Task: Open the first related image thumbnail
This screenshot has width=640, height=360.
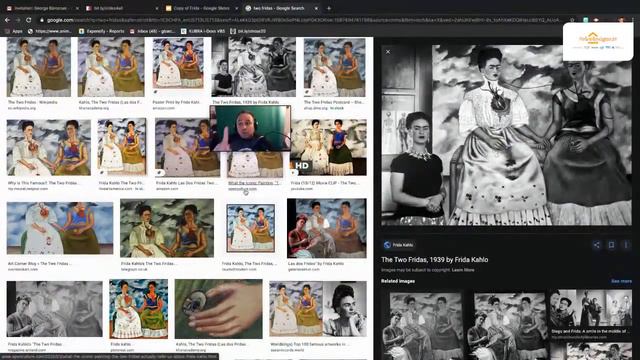Action: [422, 326]
